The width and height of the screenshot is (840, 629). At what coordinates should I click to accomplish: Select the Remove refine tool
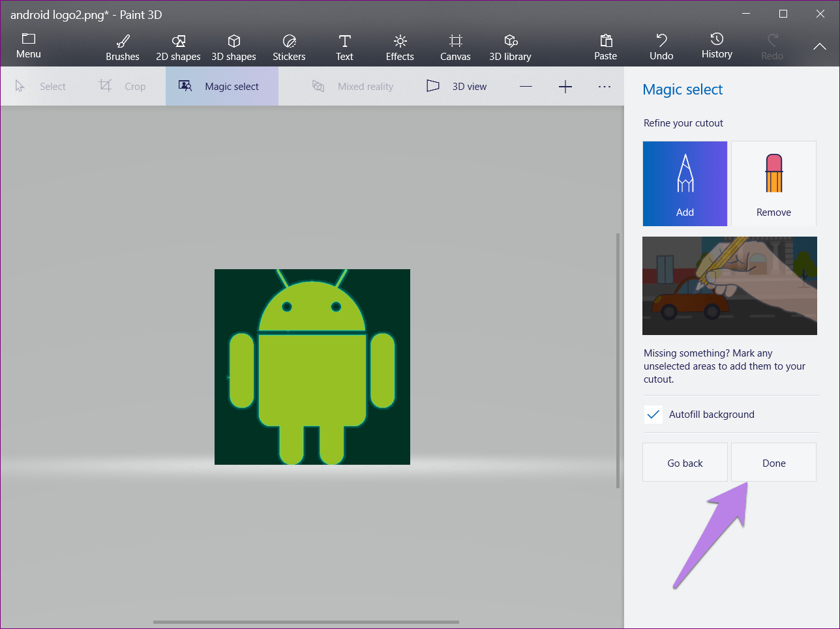click(x=773, y=184)
